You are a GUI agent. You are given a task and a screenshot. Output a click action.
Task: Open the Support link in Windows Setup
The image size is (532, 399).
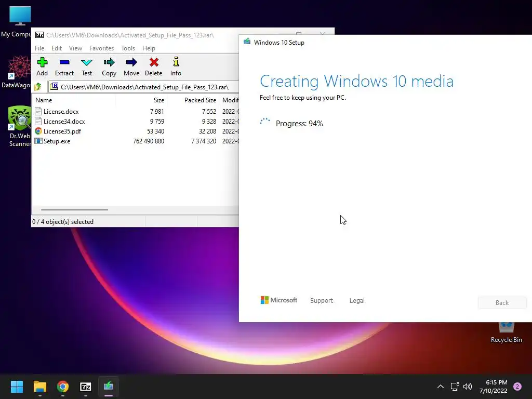click(321, 301)
